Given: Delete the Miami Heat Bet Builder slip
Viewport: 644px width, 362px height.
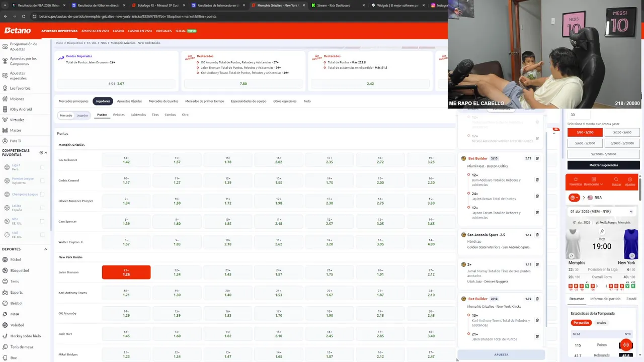Looking at the screenshot, I should tap(537, 158).
